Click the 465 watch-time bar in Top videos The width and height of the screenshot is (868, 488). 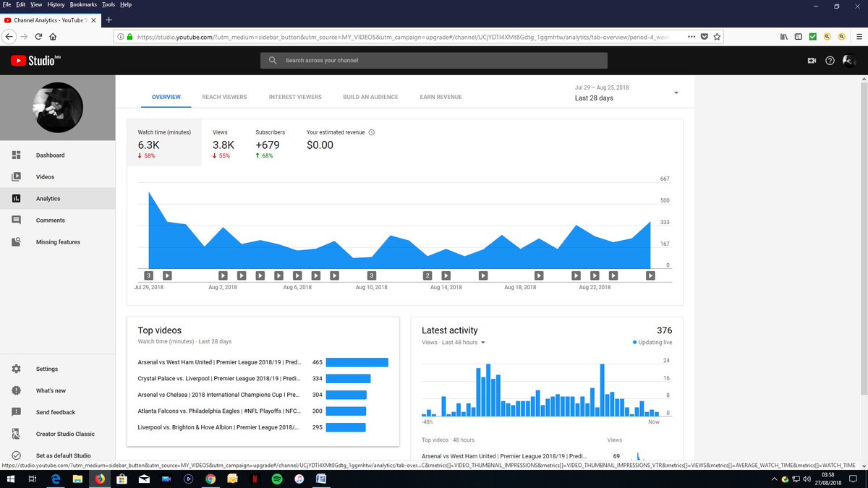point(357,362)
